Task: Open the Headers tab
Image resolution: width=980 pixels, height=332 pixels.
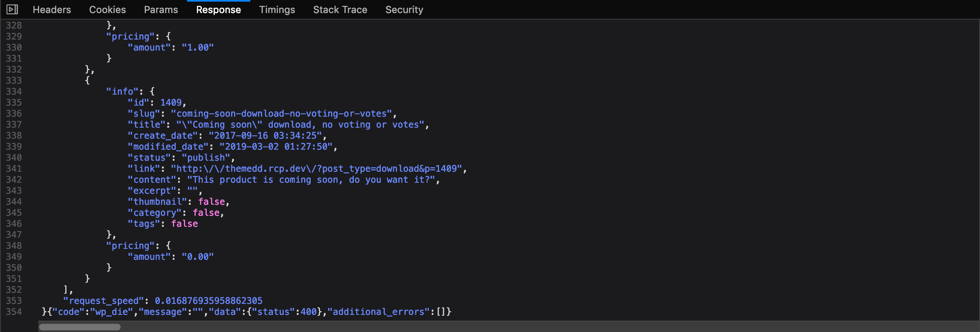Action: click(52, 10)
